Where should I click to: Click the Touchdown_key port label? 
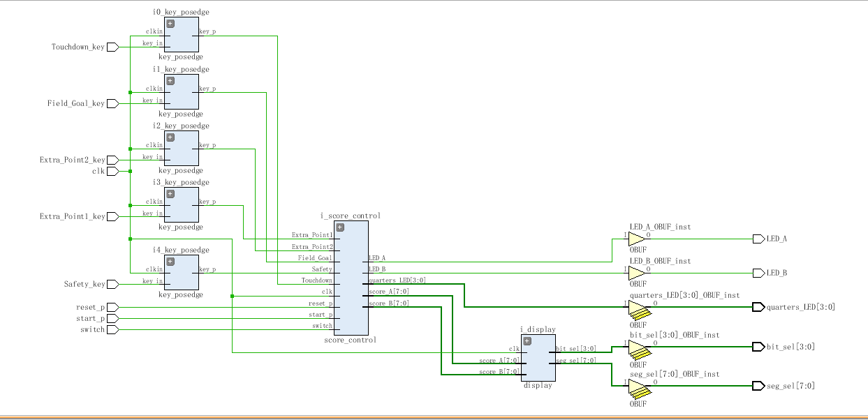[x=78, y=47]
